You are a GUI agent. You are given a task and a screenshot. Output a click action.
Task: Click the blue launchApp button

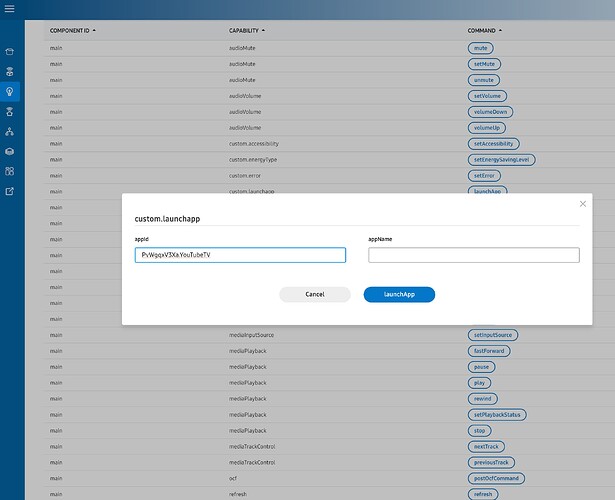point(399,295)
